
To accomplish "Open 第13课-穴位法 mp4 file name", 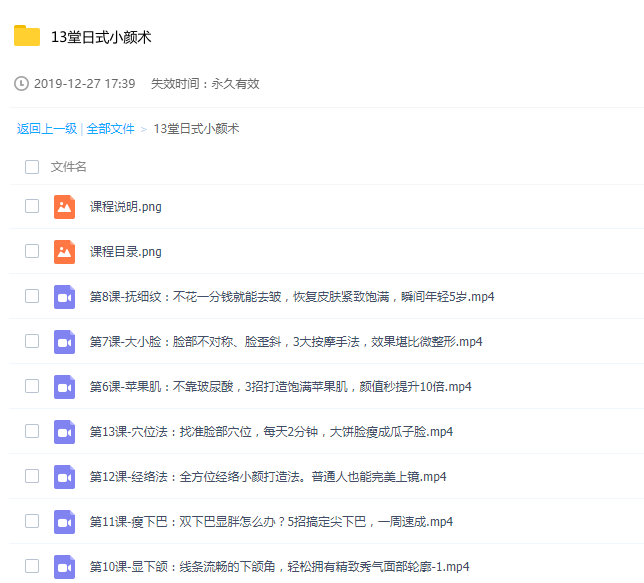I will (271, 432).
